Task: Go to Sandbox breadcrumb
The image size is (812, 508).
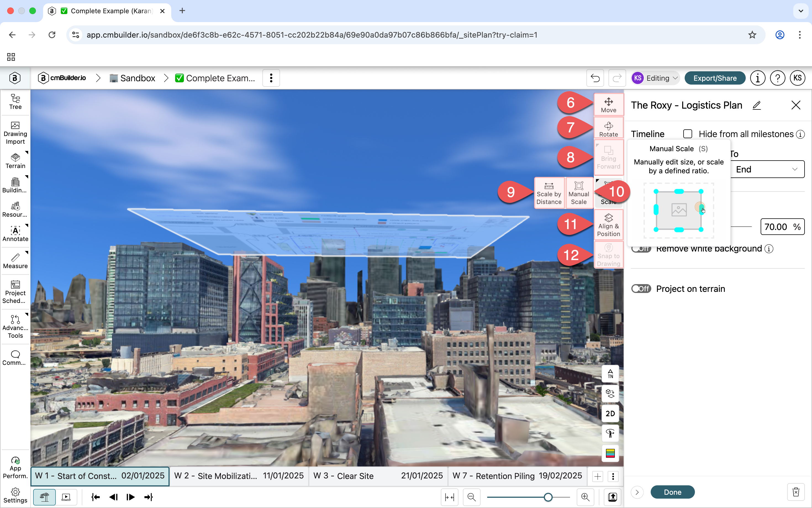Action: (132, 78)
